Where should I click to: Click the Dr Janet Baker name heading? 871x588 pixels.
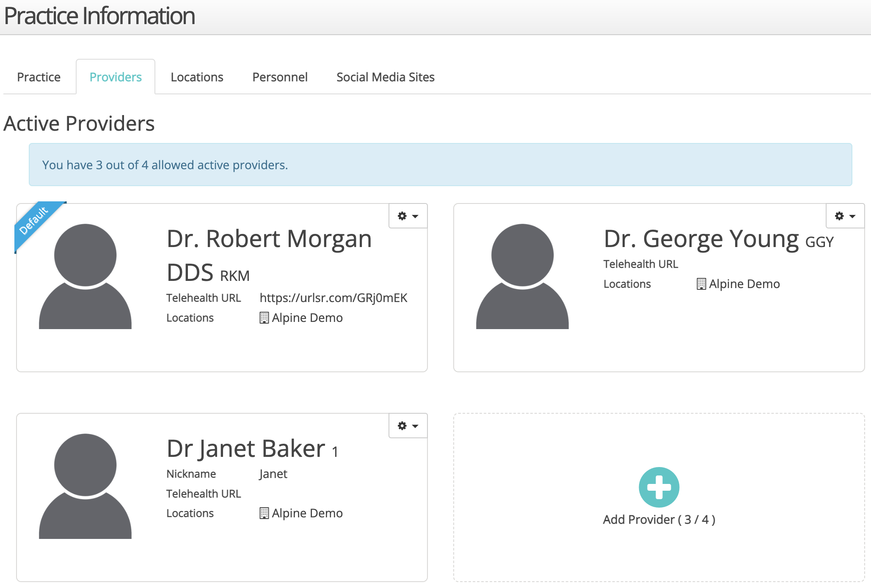[246, 449]
